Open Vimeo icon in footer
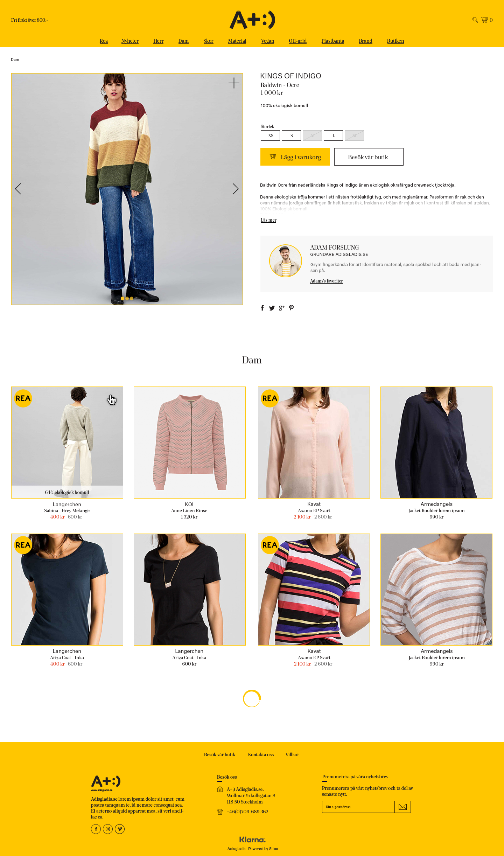 click(120, 829)
